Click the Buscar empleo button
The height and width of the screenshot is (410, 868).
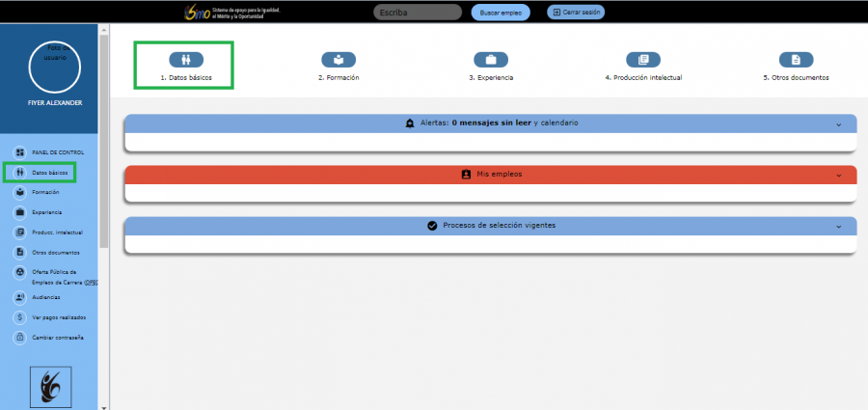click(500, 13)
